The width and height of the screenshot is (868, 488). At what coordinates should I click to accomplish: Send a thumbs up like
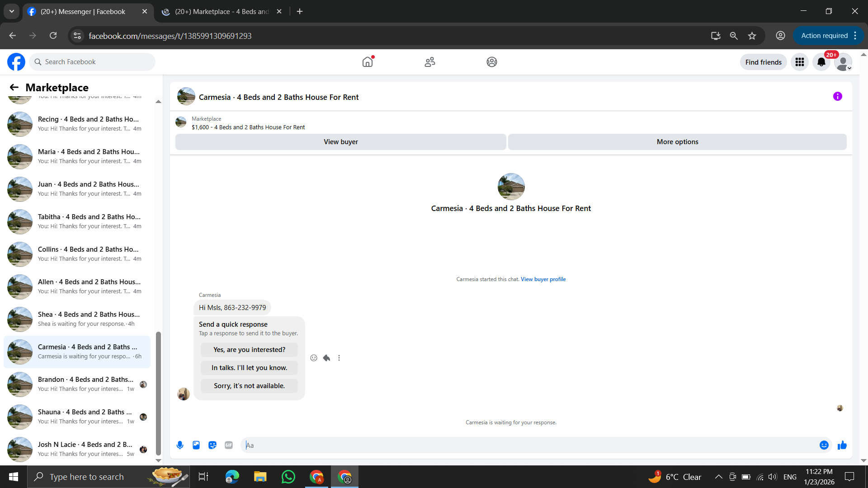842,445
